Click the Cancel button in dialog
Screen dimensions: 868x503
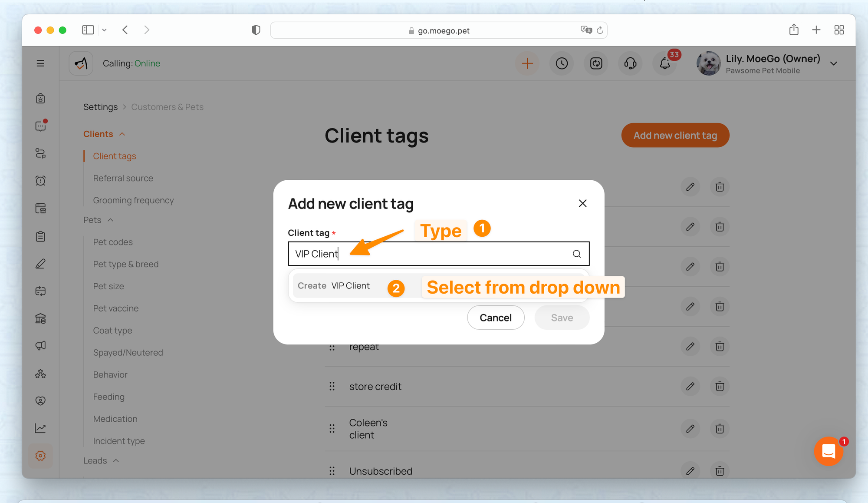(495, 318)
